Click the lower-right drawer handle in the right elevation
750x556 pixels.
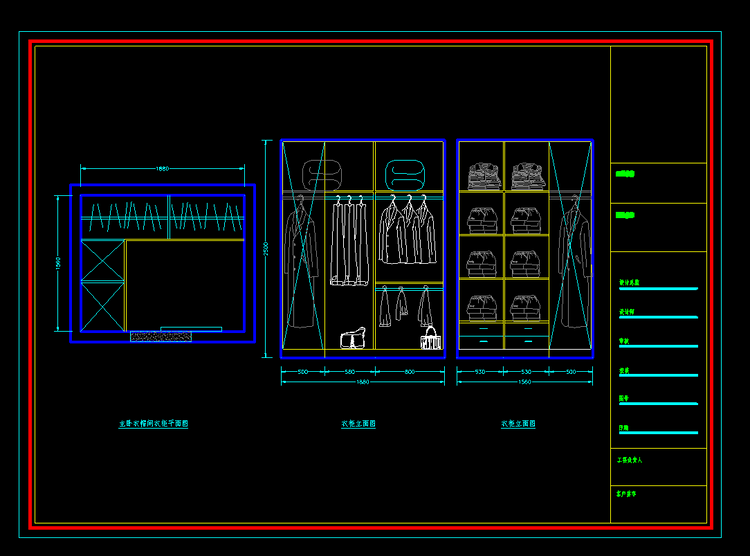pos(528,341)
